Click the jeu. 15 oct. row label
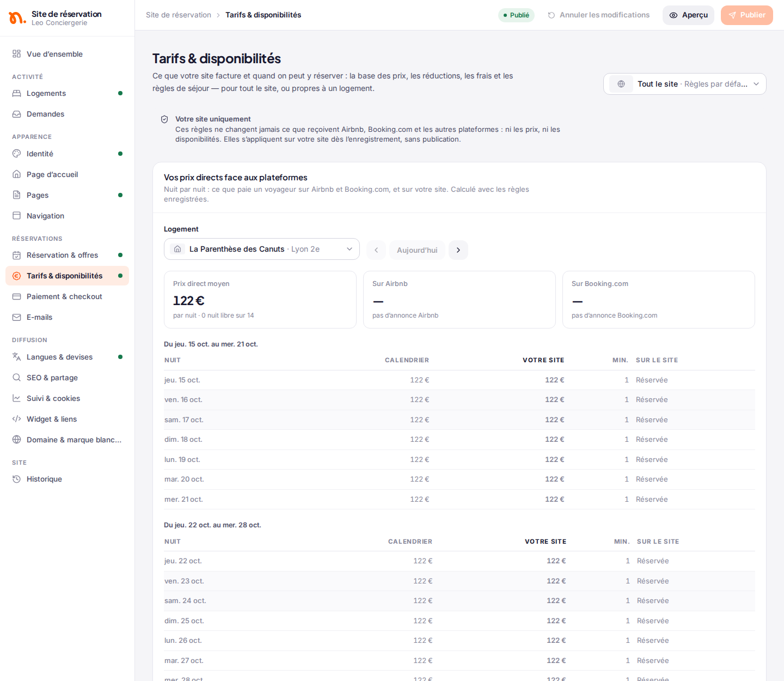The height and width of the screenshot is (681, 784). (x=182, y=380)
